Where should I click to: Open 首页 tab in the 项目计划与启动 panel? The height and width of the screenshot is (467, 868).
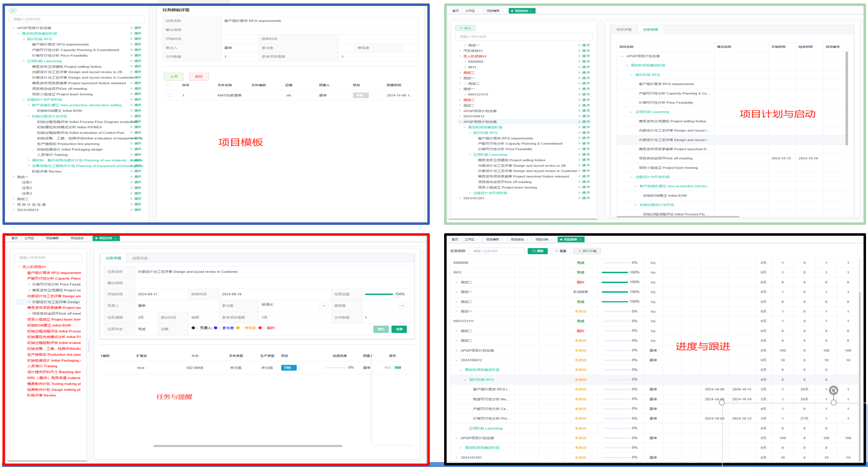(456, 11)
